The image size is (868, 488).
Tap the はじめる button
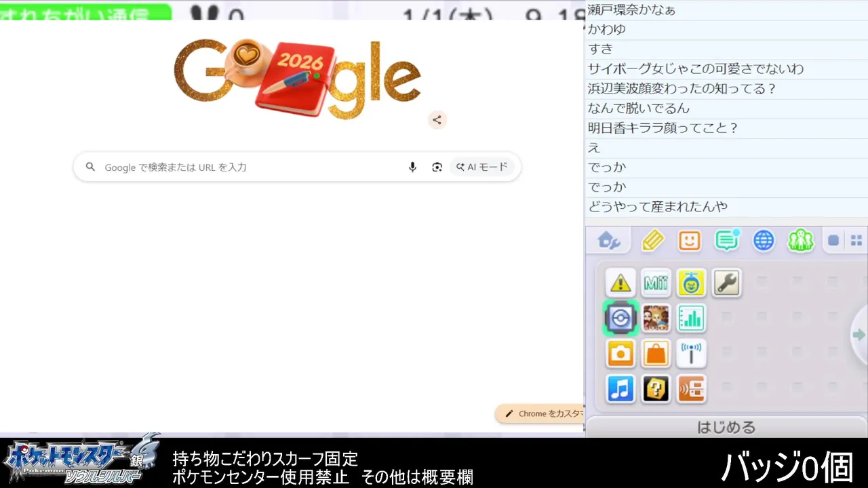[x=726, y=427]
